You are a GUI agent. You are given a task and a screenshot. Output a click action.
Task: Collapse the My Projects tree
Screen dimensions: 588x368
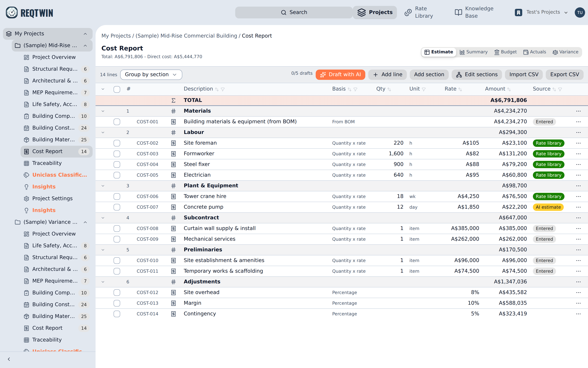85,34
